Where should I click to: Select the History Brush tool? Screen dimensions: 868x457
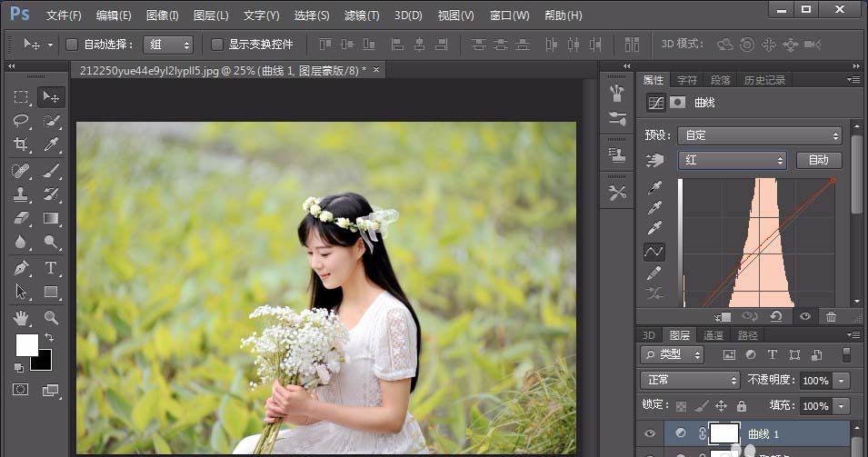[x=51, y=194]
